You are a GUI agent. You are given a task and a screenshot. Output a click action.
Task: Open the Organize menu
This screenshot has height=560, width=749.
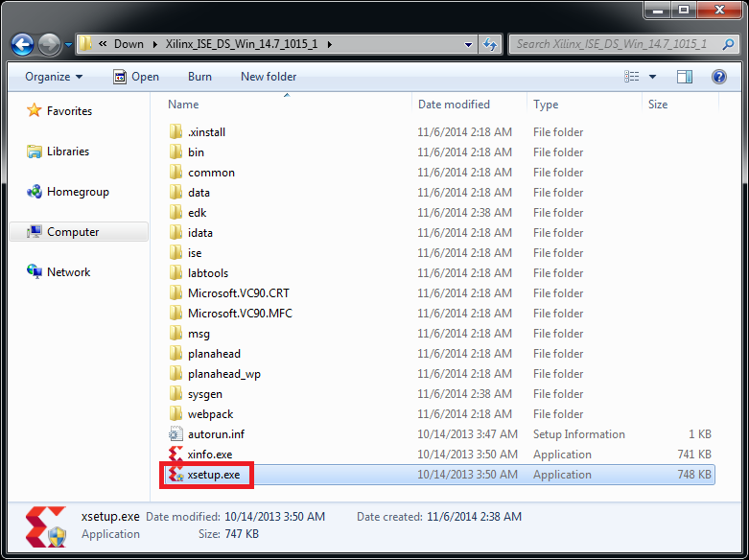(x=54, y=77)
